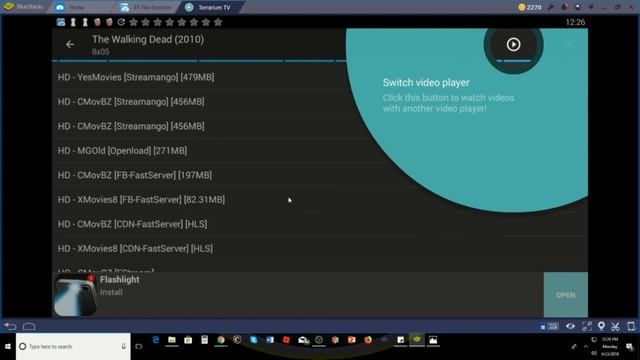Open the BlueStacks keyboard controls icon

(553, 326)
